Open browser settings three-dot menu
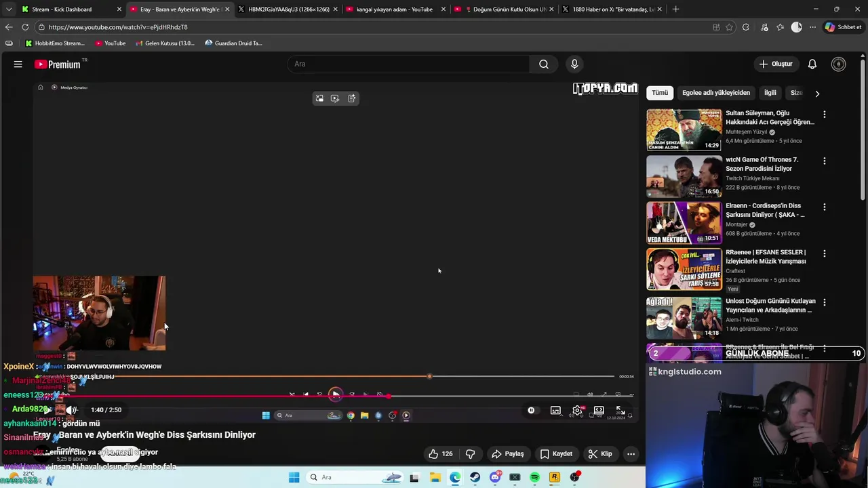 tap(812, 27)
